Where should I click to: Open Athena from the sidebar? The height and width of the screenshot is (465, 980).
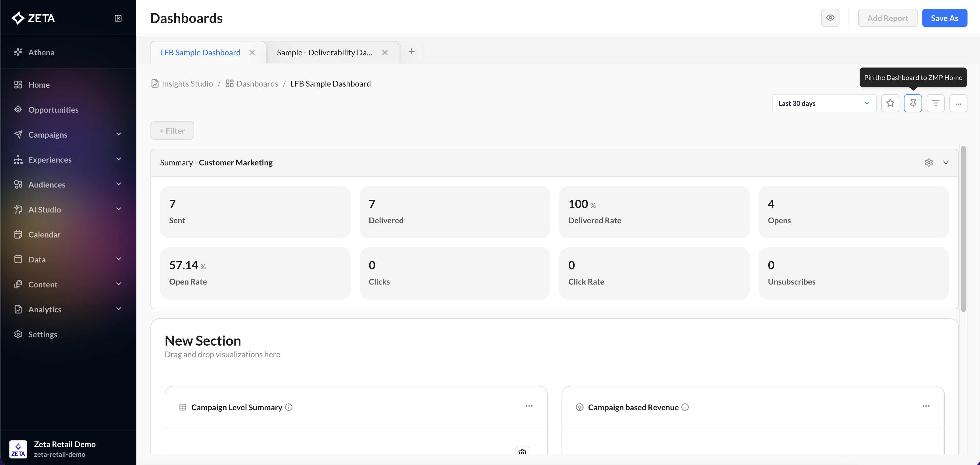[41, 52]
